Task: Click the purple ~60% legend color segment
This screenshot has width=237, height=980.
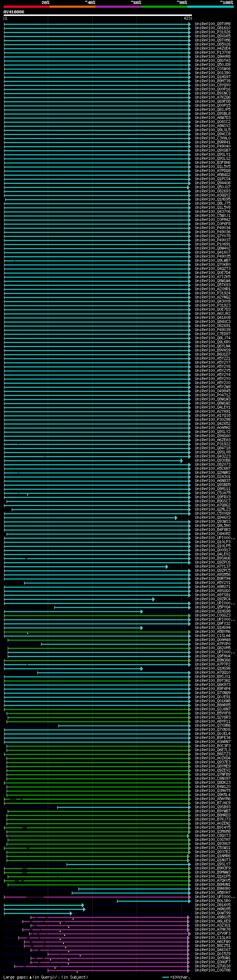Action: click(x=118, y=6)
